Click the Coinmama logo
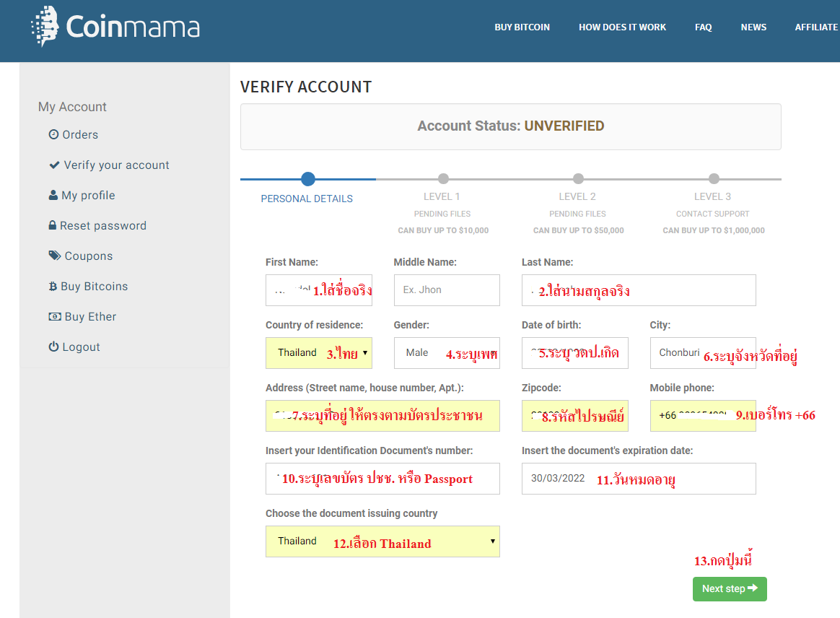 (x=115, y=26)
